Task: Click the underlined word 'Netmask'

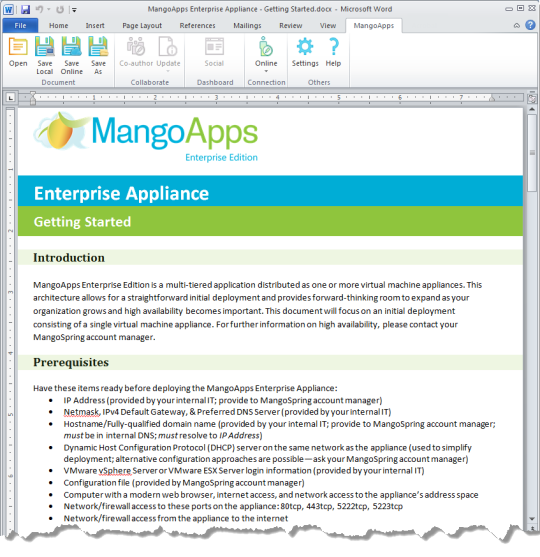Action: point(81,412)
